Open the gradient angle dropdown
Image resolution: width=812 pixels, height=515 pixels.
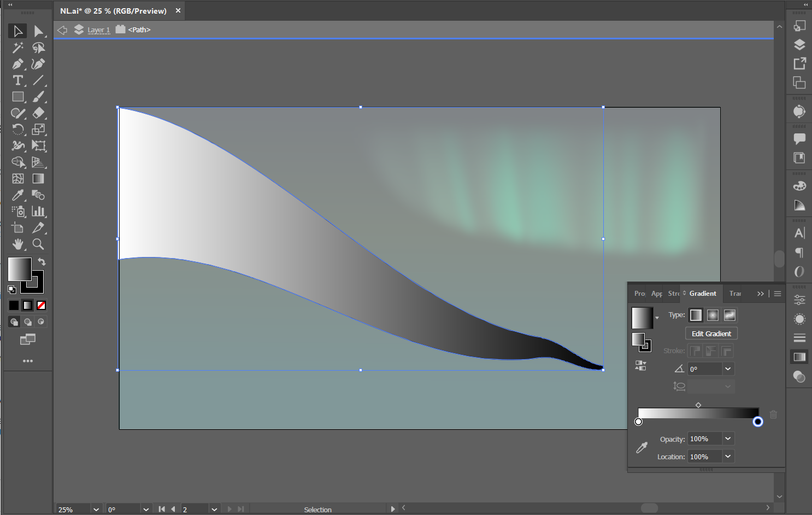point(728,369)
